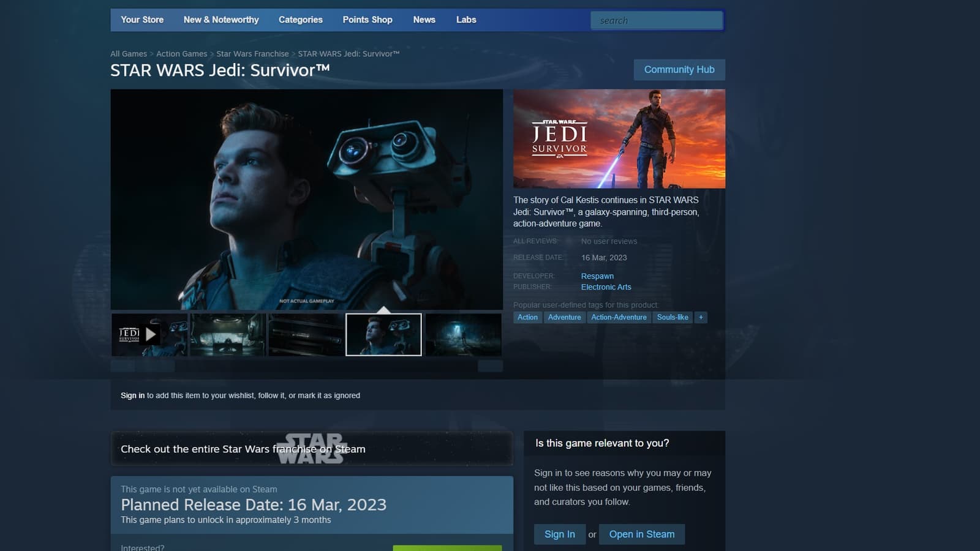Image resolution: width=980 pixels, height=551 pixels.
Task: Open the Community Hub
Action: 679,70
